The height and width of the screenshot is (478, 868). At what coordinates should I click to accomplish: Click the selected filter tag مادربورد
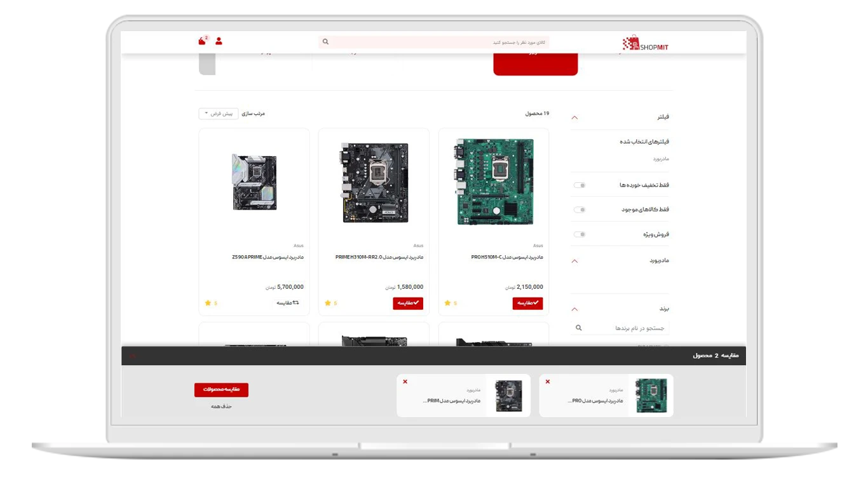[660, 159]
